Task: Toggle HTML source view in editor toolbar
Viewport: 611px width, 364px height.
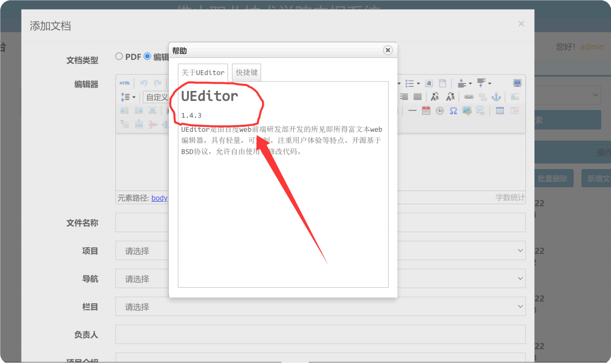Action: [124, 83]
